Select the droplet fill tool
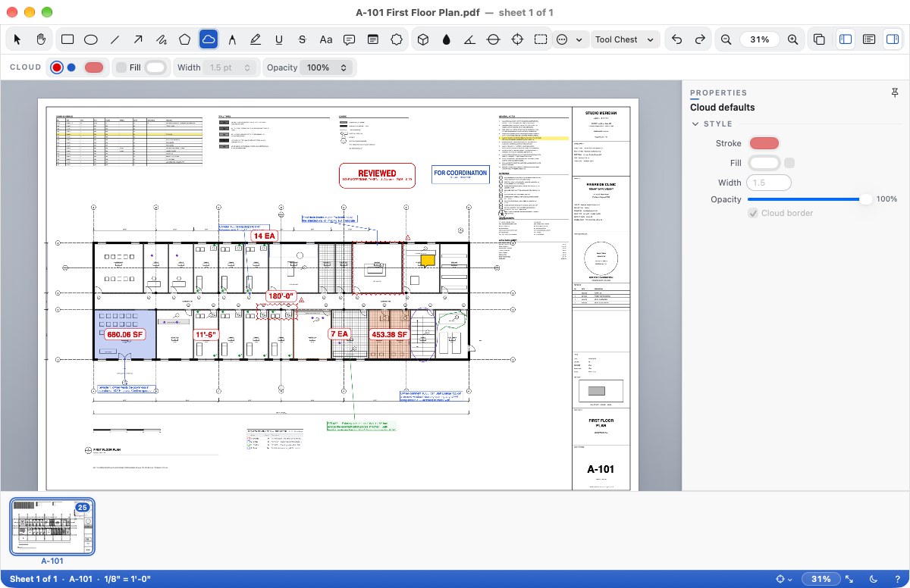Screen dimensions: 910x588 pos(447,39)
